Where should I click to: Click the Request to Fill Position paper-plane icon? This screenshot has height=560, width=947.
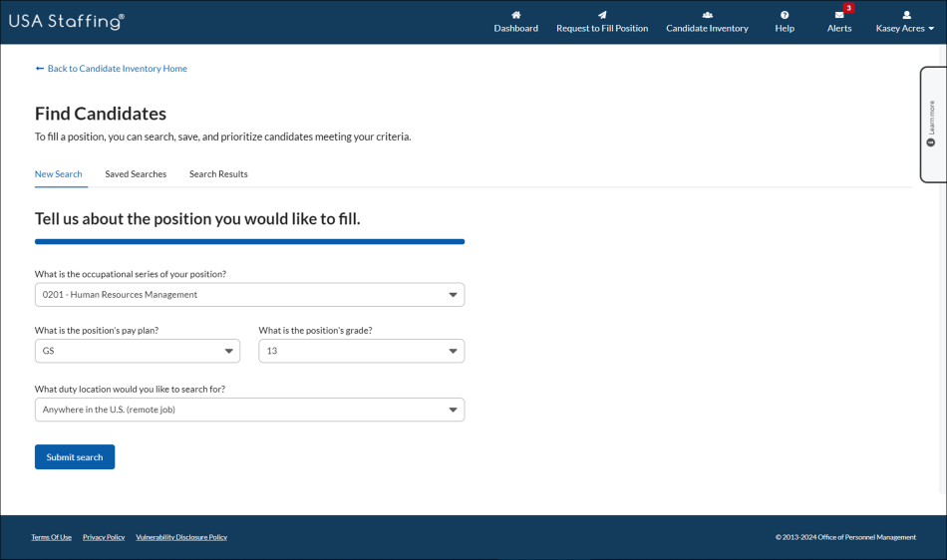pyautogui.click(x=602, y=15)
